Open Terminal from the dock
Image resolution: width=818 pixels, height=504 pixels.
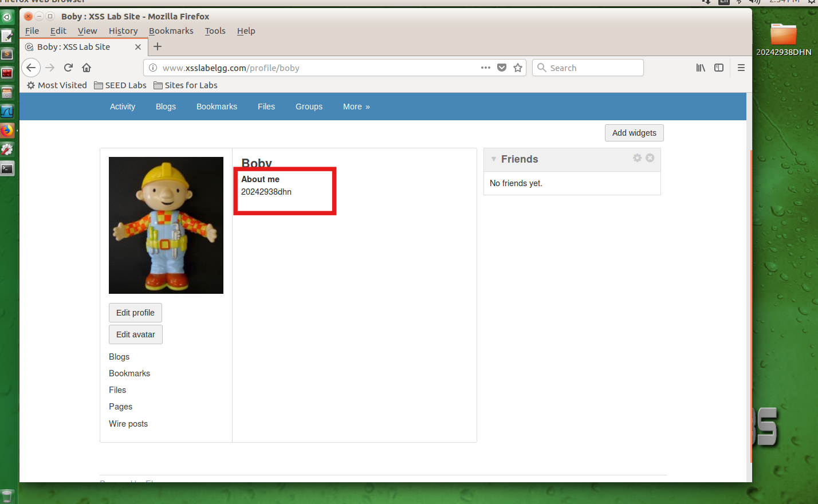pos(7,169)
